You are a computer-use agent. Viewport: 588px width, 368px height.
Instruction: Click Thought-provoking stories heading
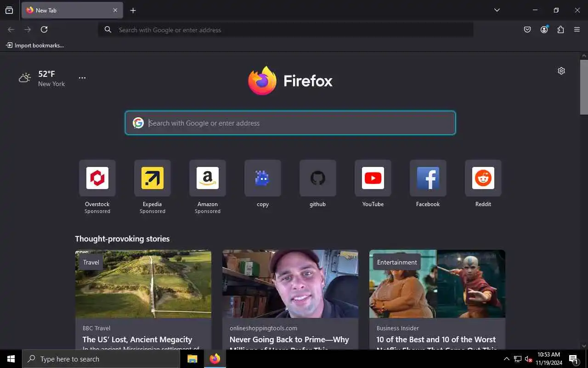122,239
